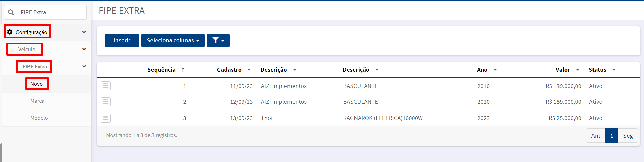Click the search magnifier icon
Viewport: 644px width, 162px height.
[11, 12]
